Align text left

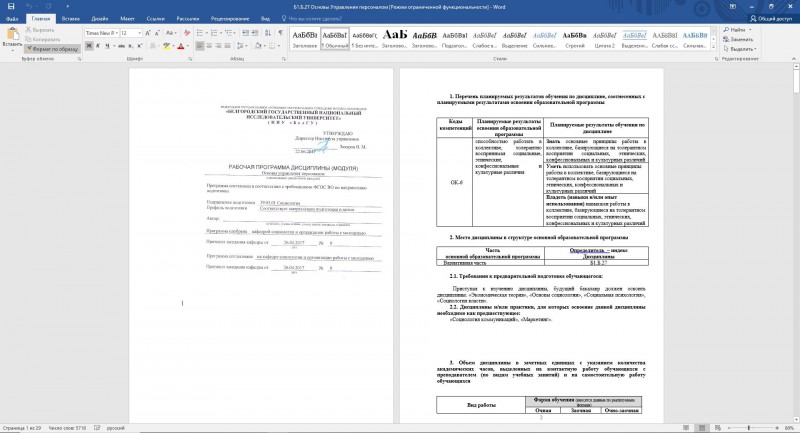(200, 46)
